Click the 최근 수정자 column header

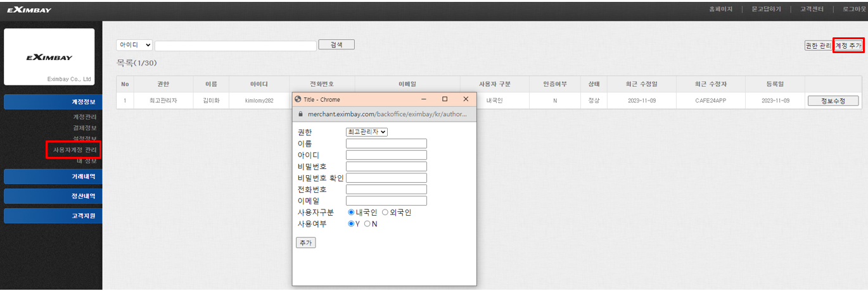[712, 84]
